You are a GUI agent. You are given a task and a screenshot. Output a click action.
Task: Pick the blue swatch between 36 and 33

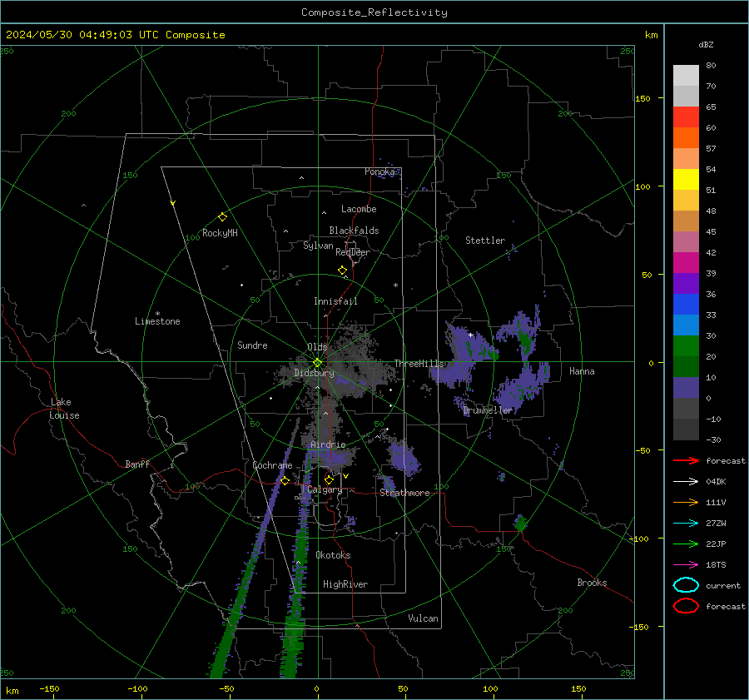coord(686,305)
